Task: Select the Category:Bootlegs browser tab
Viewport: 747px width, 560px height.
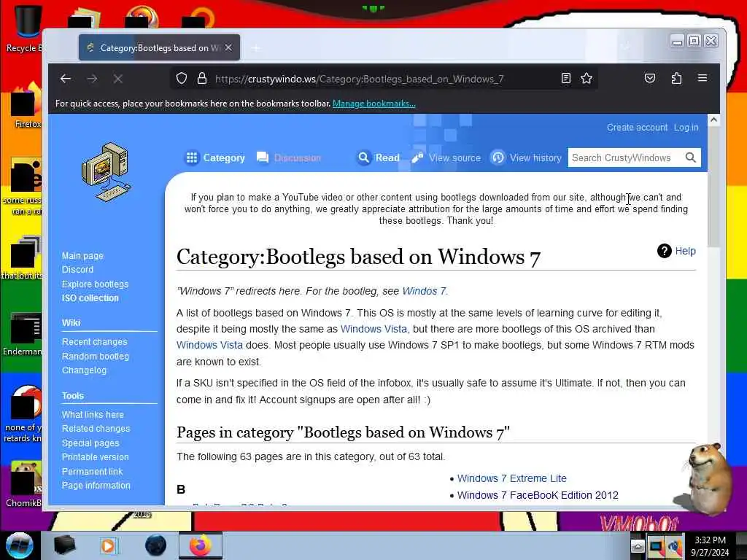Action: (160, 47)
